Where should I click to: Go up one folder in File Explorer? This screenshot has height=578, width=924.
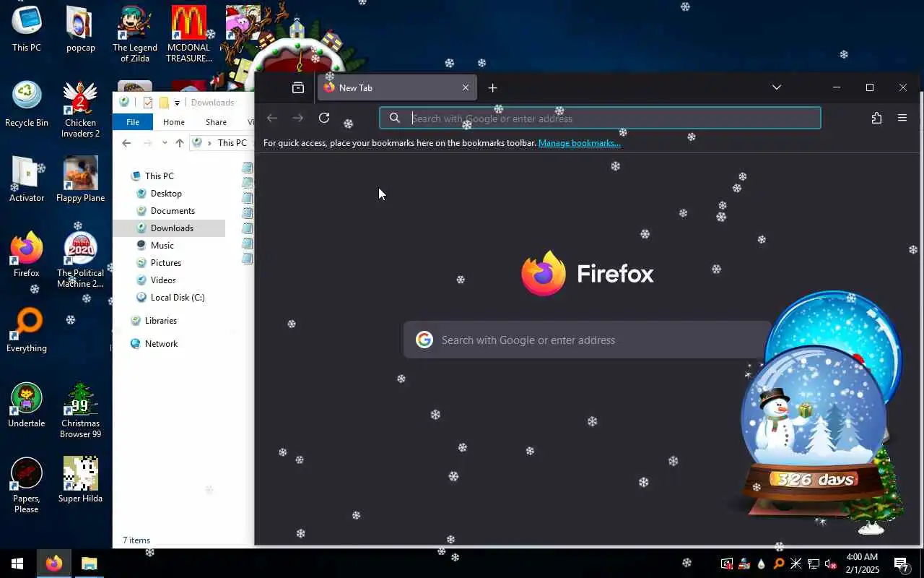click(180, 143)
